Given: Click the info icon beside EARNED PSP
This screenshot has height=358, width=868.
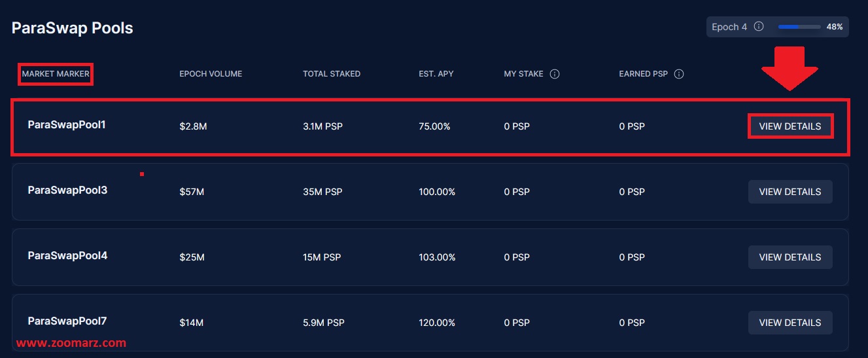Looking at the screenshot, I should click(x=679, y=74).
